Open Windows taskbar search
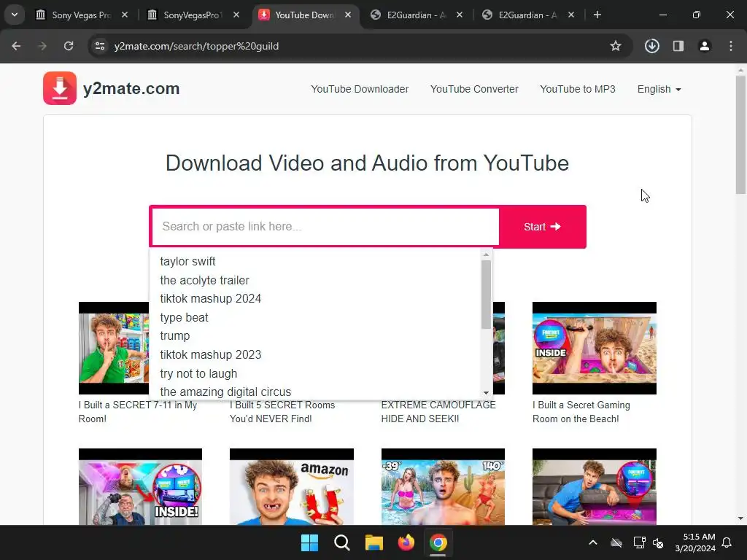This screenshot has width=747, height=560. [x=341, y=542]
